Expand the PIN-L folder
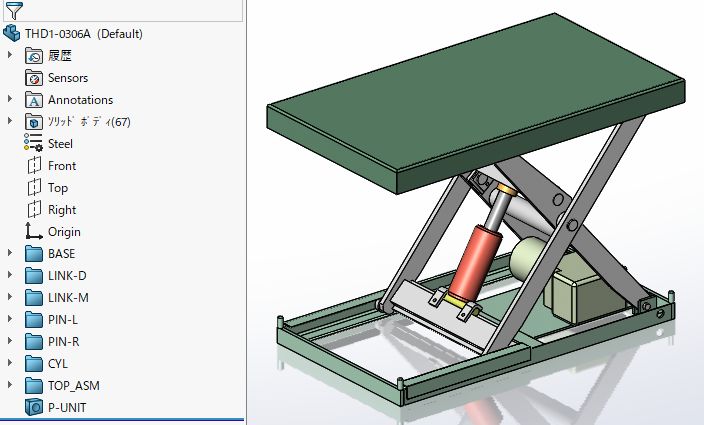Screen dimensions: 704x425 10,319
